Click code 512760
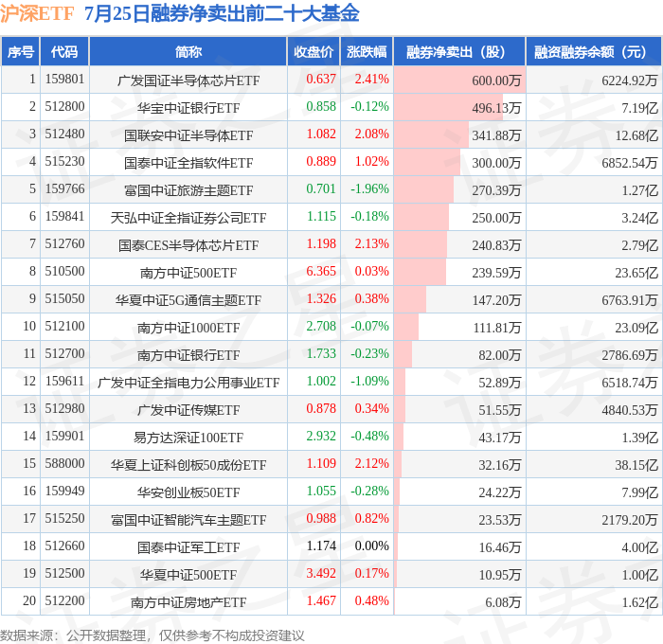This screenshot has width=663, height=644. [x=64, y=244]
